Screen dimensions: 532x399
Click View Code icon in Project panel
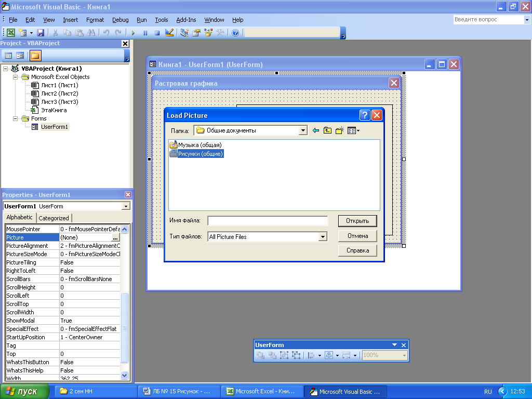click(8, 55)
